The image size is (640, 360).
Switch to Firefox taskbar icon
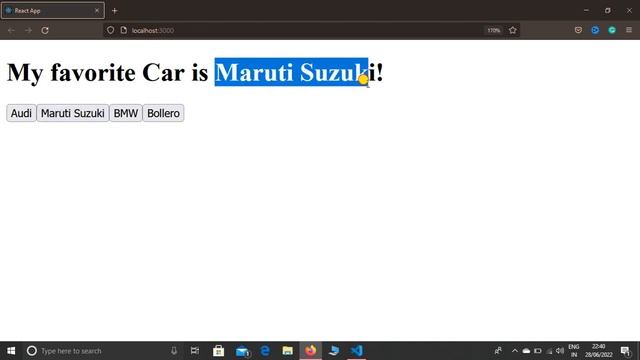point(311,351)
